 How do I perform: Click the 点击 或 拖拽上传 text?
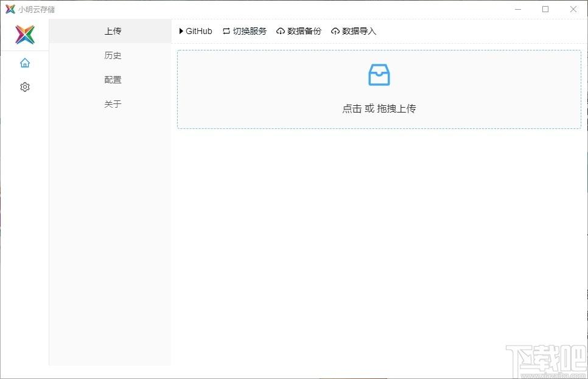pos(379,109)
